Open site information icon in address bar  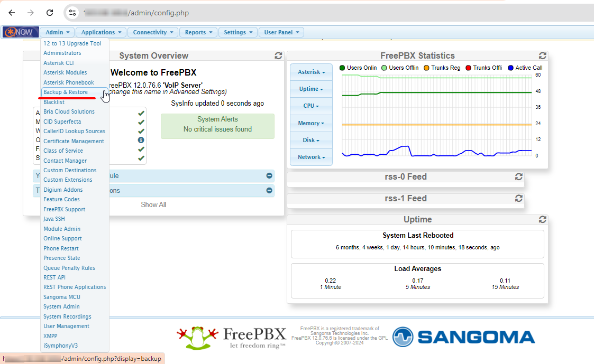[72, 13]
